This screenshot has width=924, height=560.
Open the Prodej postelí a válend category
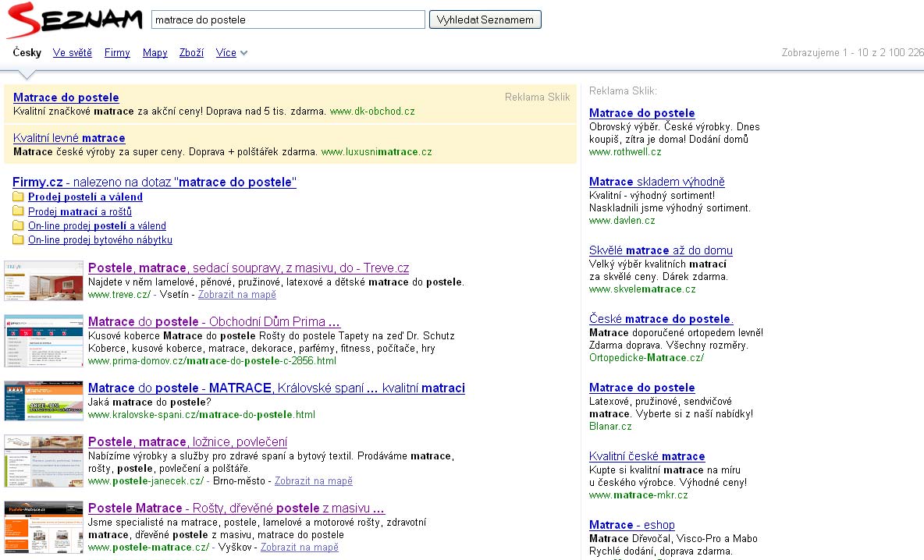(x=85, y=197)
